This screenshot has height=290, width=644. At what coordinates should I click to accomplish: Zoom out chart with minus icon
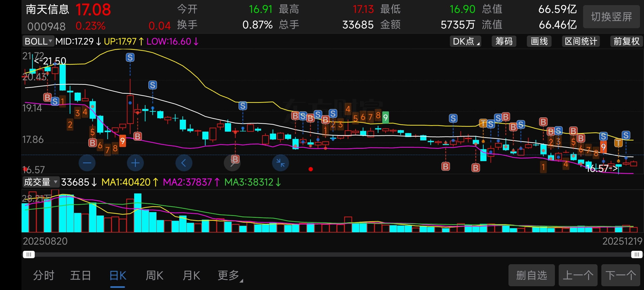[x=87, y=163]
